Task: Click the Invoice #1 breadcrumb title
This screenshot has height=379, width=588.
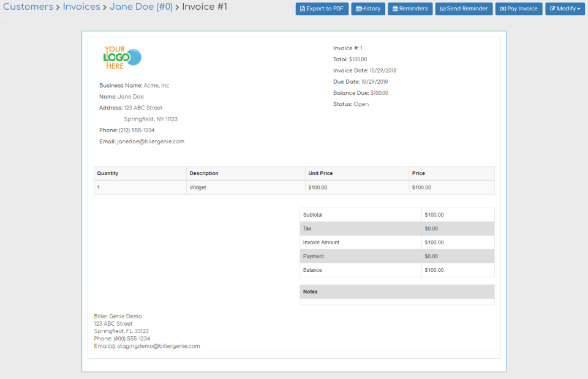Action: click(x=205, y=7)
